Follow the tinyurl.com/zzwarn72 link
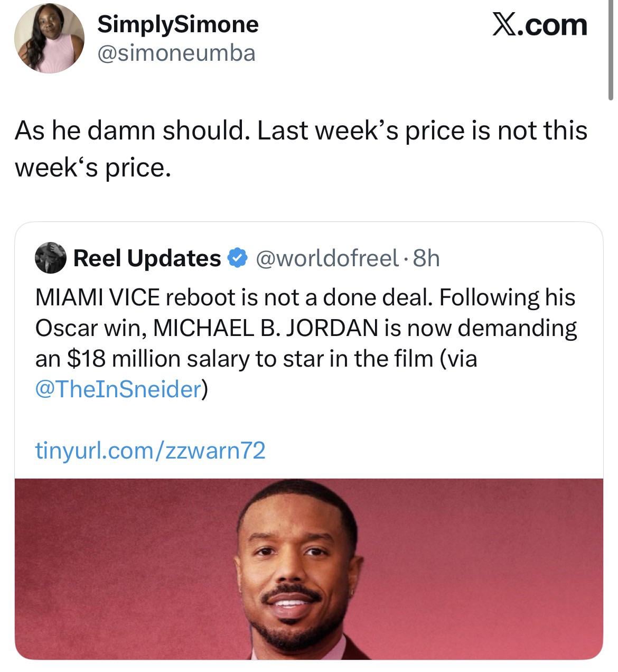The image size is (618, 672). tap(150, 451)
